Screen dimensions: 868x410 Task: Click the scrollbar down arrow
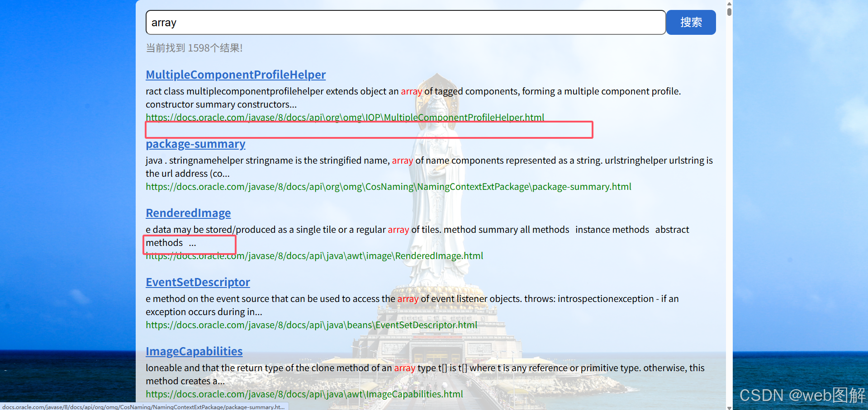tap(729, 407)
